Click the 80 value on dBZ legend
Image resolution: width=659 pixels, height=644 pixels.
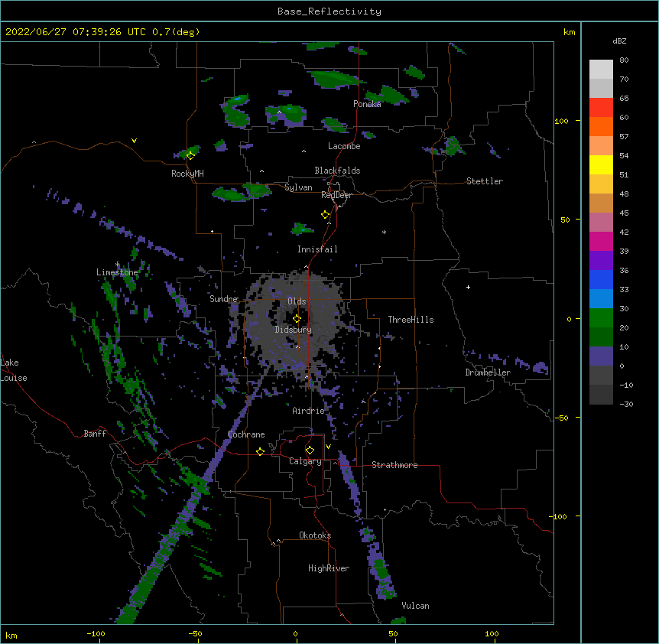(x=624, y=60)
